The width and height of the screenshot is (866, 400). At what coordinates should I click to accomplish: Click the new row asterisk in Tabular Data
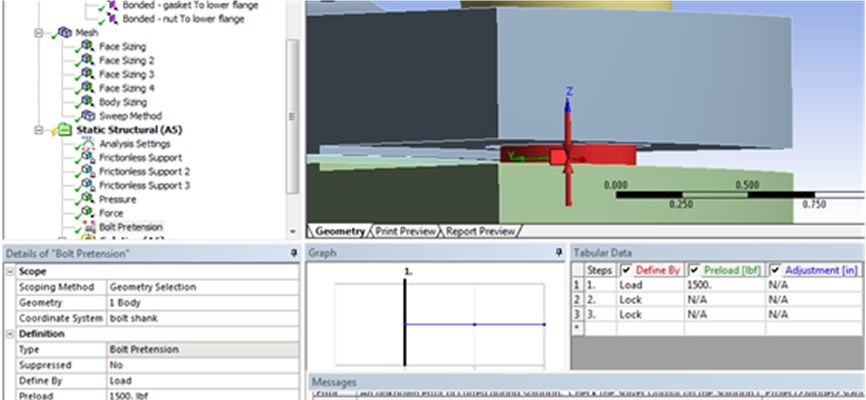click(x=577, y=328)
